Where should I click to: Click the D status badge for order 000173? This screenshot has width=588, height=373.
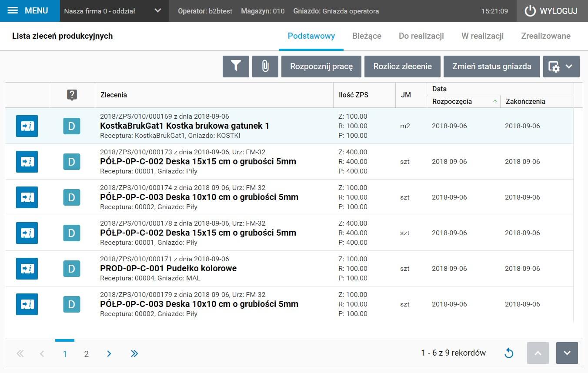coord(72,162)
